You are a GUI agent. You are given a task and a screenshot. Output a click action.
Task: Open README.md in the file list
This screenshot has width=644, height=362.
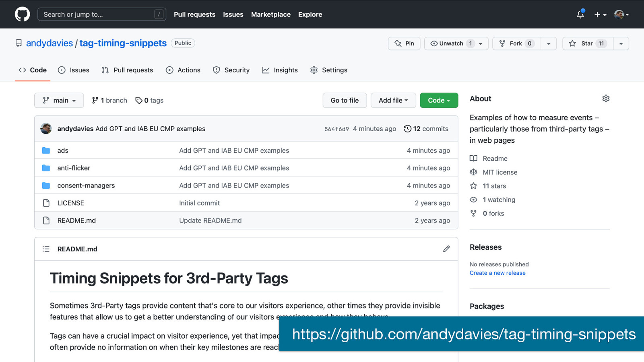76,220
